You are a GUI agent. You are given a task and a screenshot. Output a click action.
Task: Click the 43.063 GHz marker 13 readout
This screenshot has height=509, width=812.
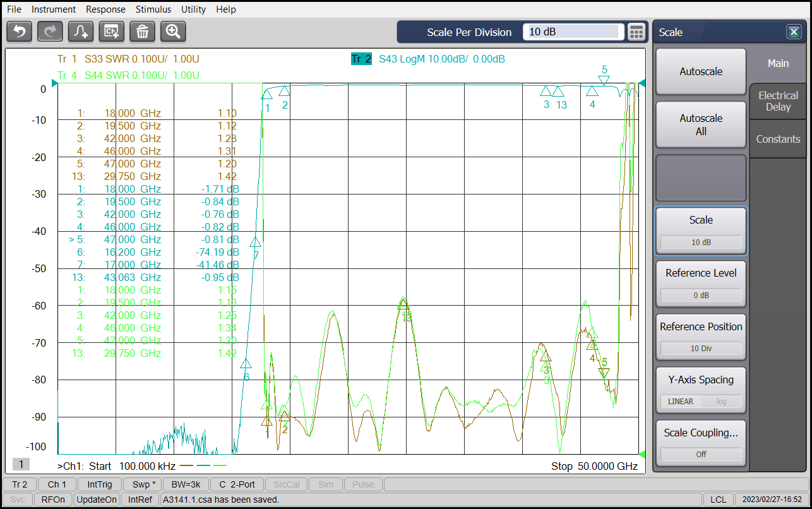tap(132, 277)
